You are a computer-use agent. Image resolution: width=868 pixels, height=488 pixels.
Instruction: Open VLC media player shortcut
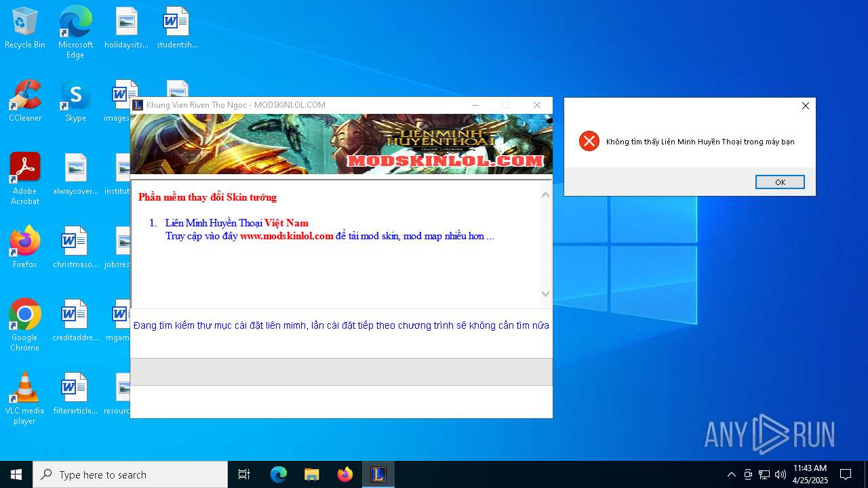click(x=25, y=399)
